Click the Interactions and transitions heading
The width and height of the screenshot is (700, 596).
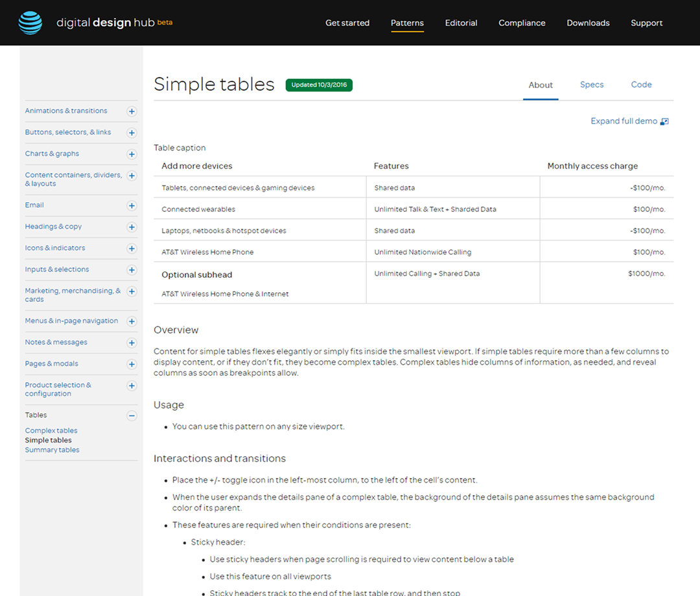[220, 458]
